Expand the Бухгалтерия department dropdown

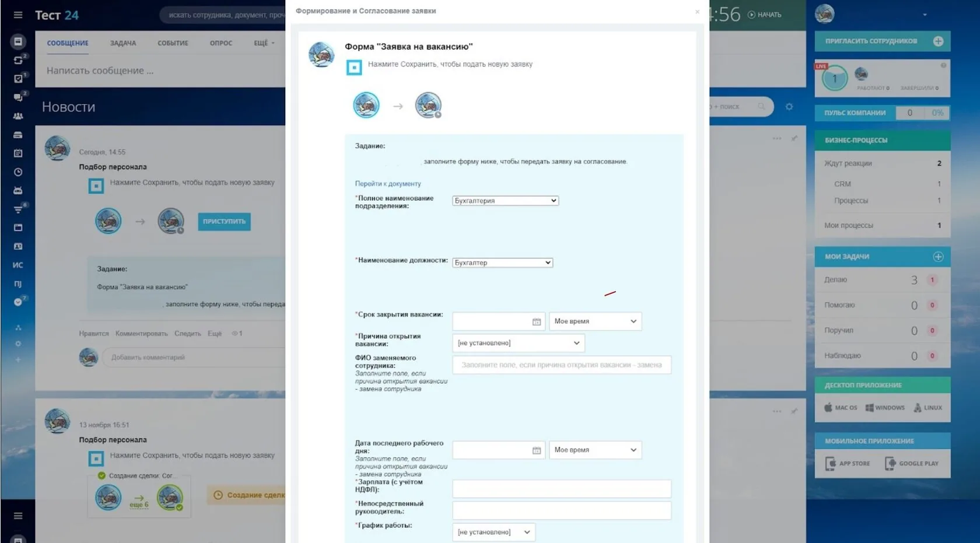click(506, 201)
